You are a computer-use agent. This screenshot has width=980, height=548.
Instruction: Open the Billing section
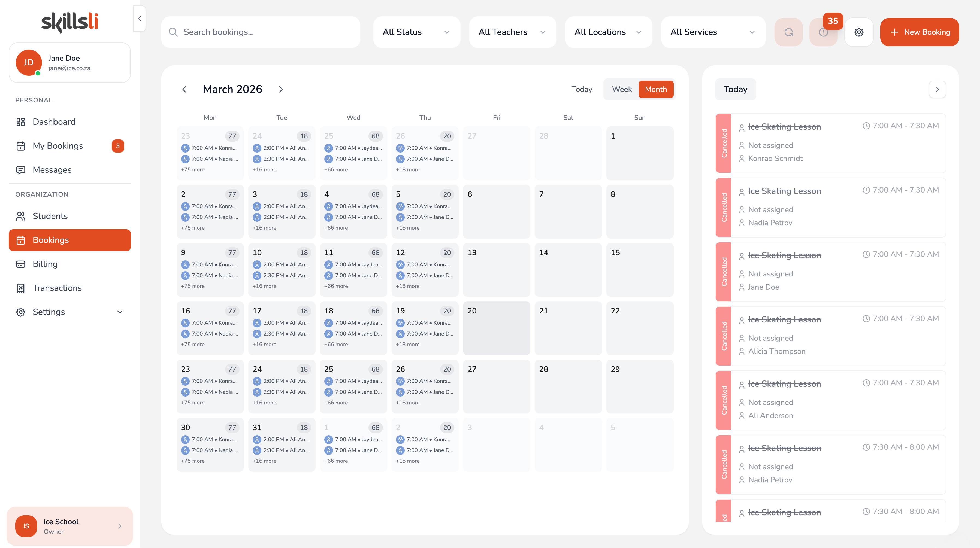point(45,264)
